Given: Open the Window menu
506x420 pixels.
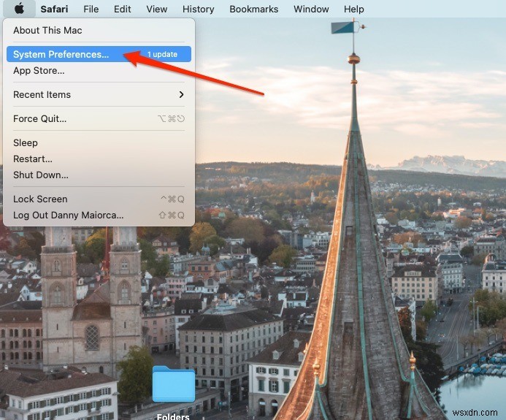Looking at the screenshot, I should coord(311,9).
